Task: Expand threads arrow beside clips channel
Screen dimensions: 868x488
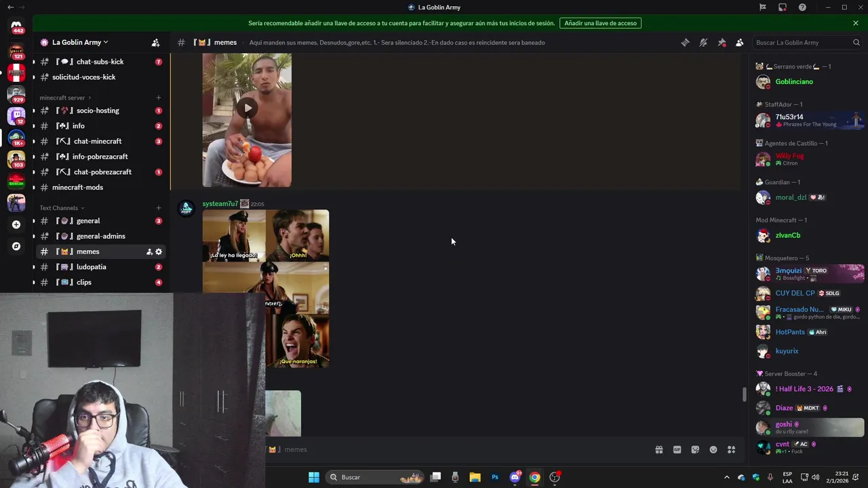Action: (x=34, y=283)
